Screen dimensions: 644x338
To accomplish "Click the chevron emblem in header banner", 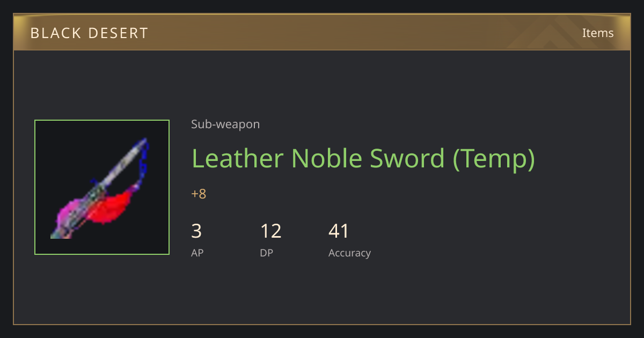I will 558,32.
